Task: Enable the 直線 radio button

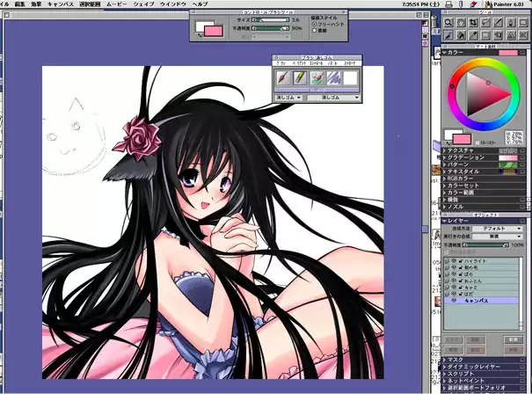Action: 313,31
